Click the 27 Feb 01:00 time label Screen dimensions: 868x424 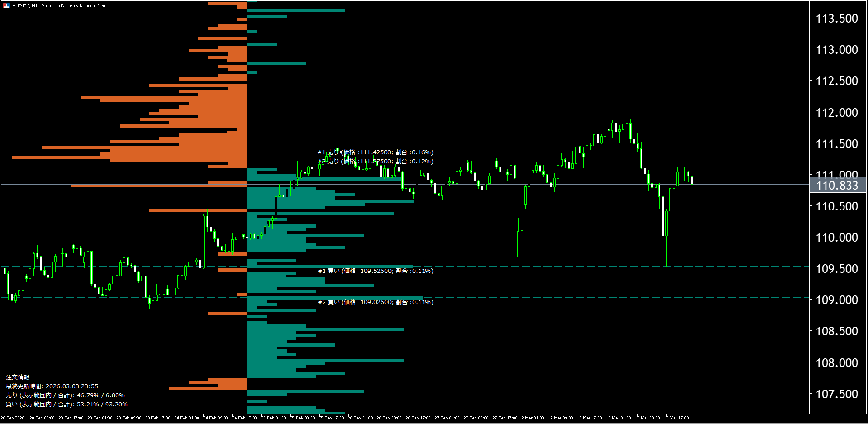pyautogui.click(x=447, y=418)
